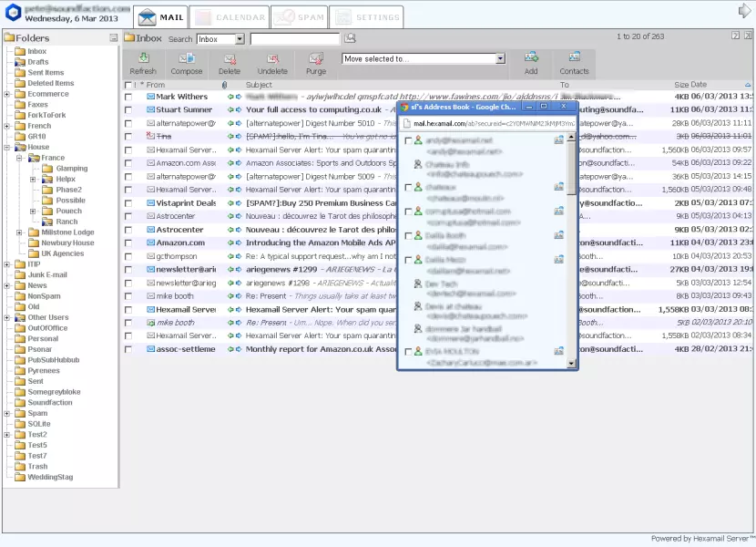Open the Settings tab

click(x=366, y=17)
